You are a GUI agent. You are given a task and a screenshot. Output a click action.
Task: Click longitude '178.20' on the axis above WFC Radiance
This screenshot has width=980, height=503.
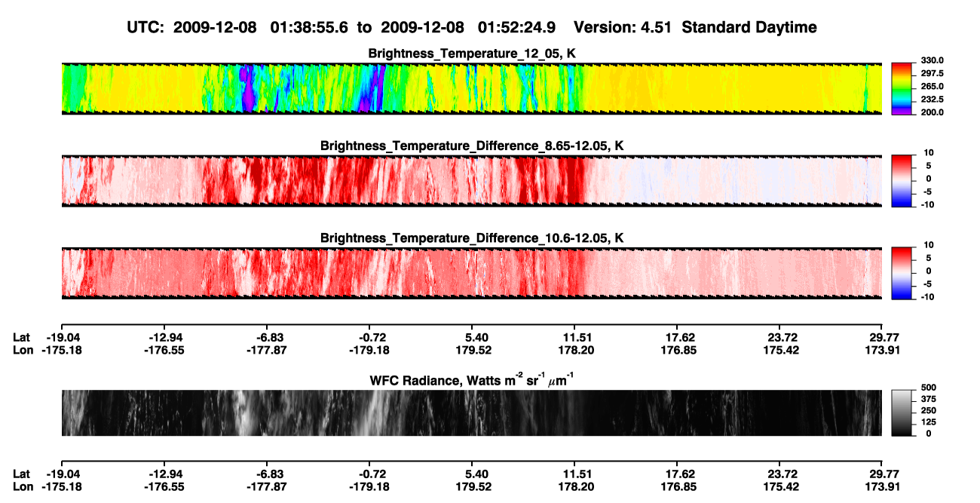click(x=575, y=350)
